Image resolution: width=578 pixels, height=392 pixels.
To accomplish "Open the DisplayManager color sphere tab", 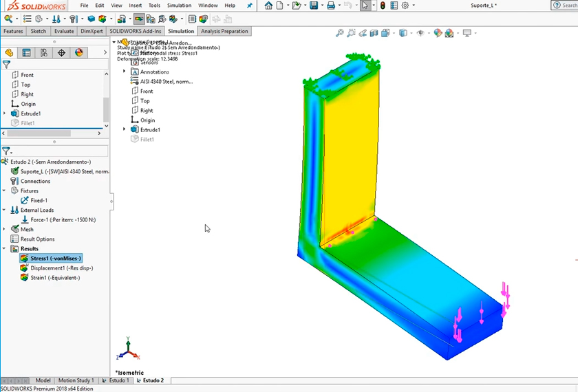I will 78,52.
